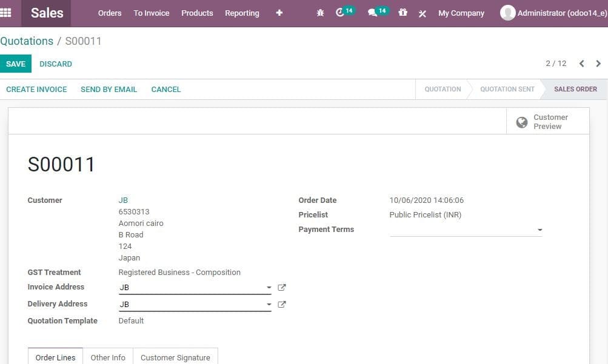Open the apps menu grid icon
The height and width of the screenshot is (364, 608).
click(x=7, y=13)
